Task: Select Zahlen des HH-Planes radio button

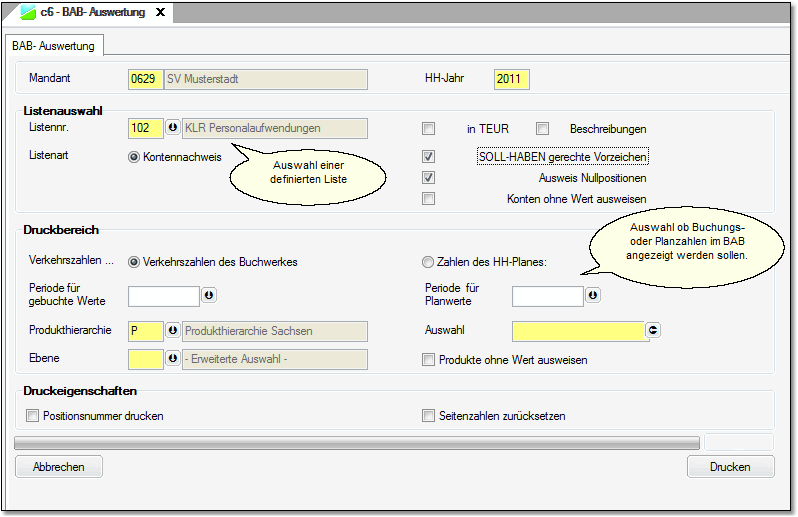Action: [429, 263]
